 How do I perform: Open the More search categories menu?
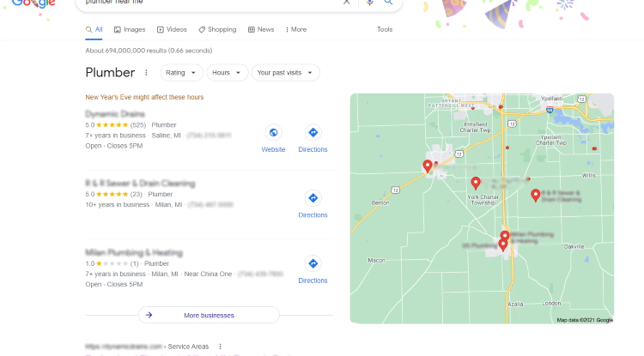[296, 29]
